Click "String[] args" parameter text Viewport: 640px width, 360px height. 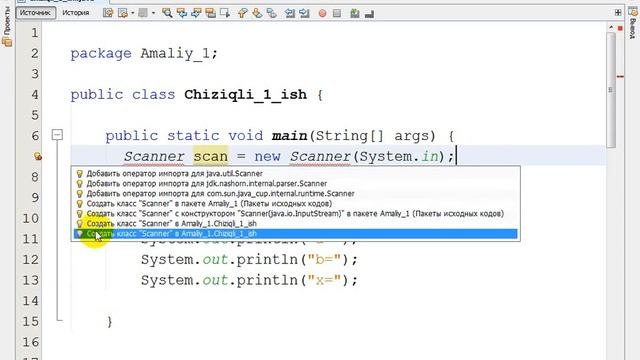tap(372, 136)
